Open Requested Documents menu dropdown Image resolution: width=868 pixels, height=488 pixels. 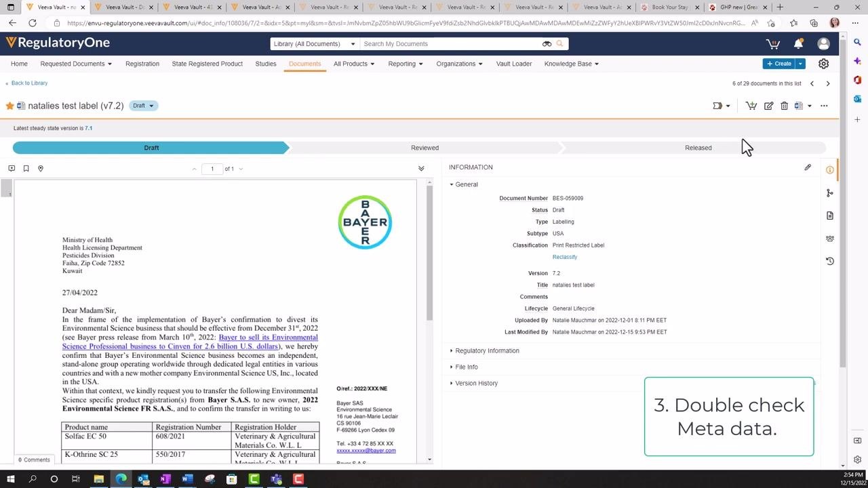(x=76, y=64)
